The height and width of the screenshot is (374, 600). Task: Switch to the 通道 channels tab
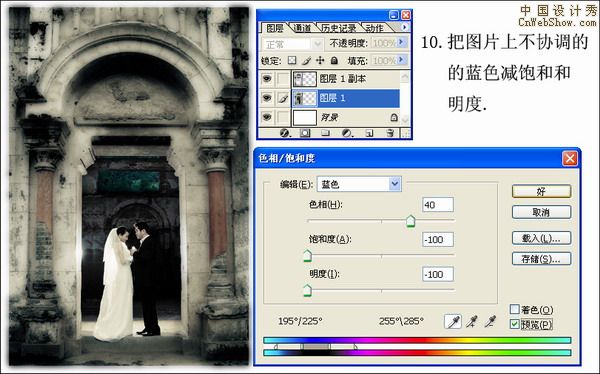click(302, 28)
